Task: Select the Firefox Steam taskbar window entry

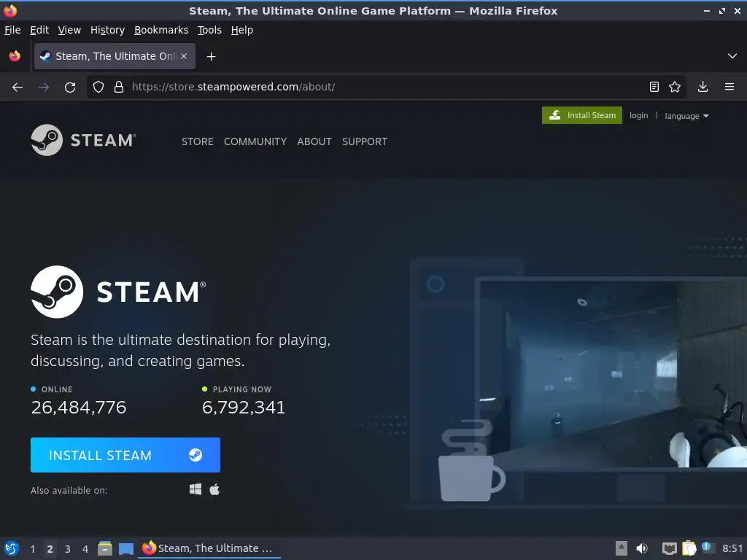Action: [209, 548]
